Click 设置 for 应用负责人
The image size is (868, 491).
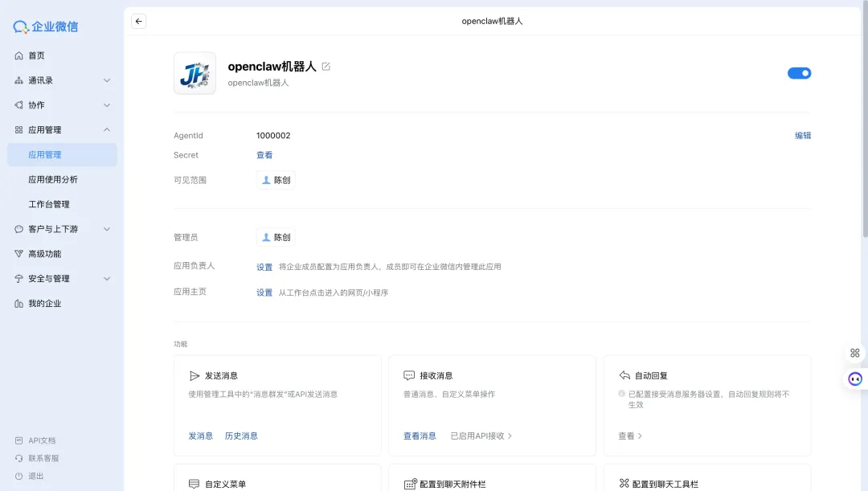[x=264, y=267]
